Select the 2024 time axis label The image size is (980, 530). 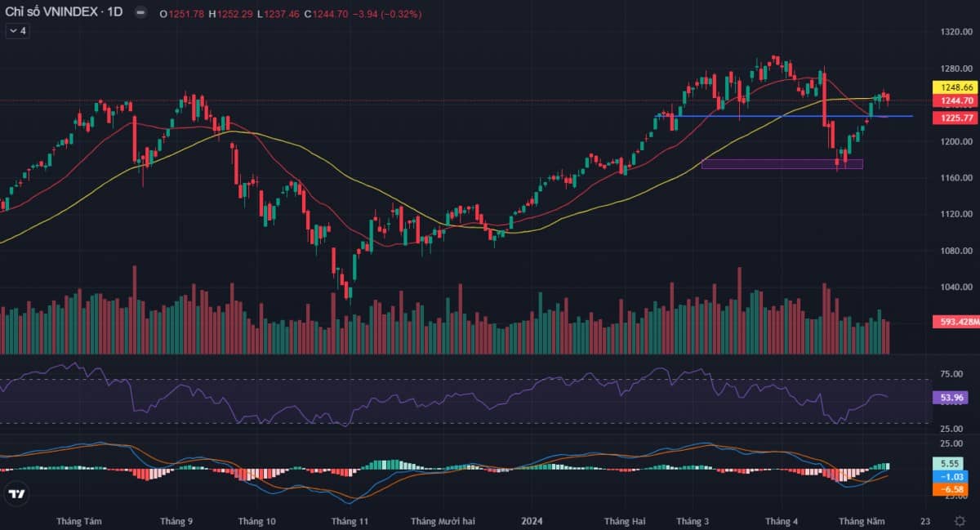tap(532, 521)
